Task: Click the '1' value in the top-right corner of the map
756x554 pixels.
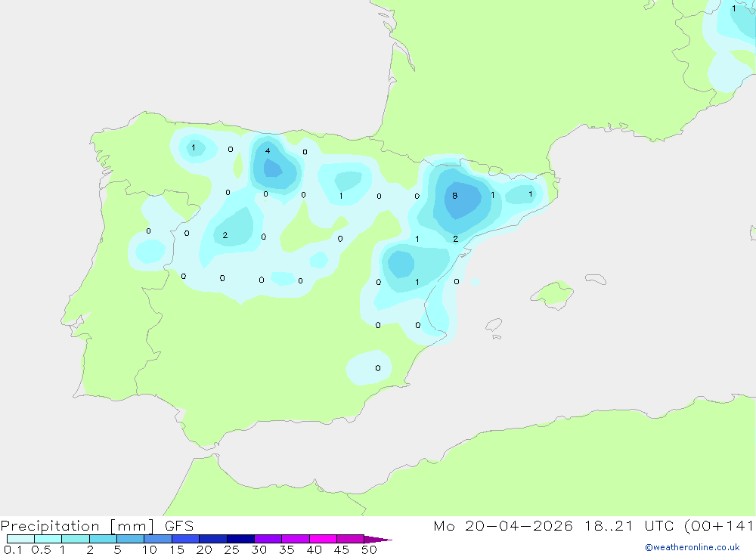Action: [x=734, y=8]
